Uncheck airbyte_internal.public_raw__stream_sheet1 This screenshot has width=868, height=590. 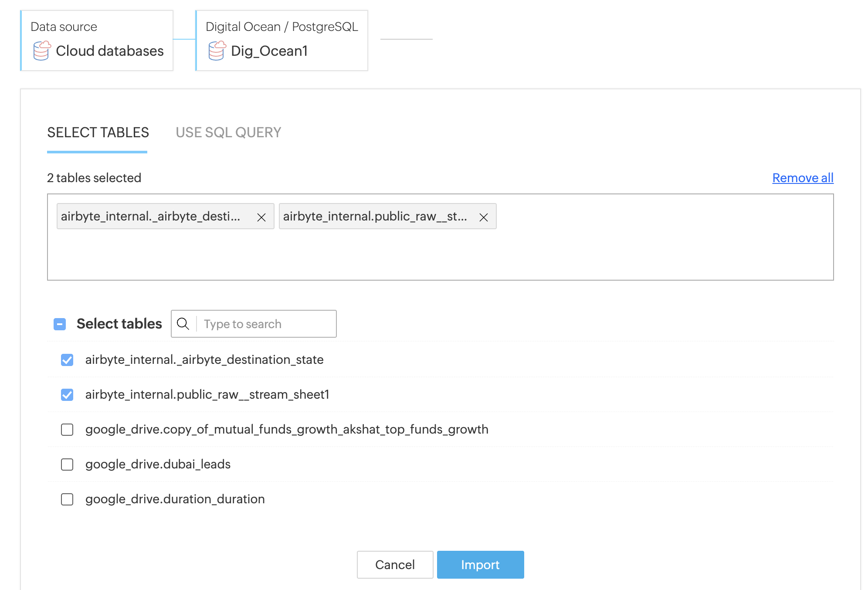coord(67,395)
